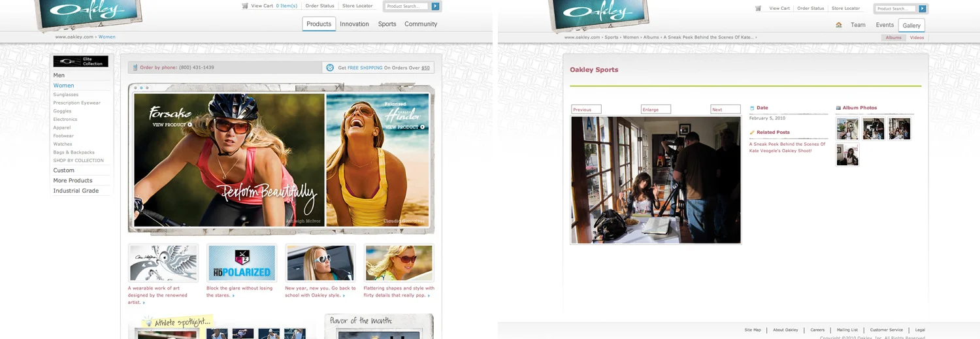Open About Oakley footer link

tap(785, 330)
